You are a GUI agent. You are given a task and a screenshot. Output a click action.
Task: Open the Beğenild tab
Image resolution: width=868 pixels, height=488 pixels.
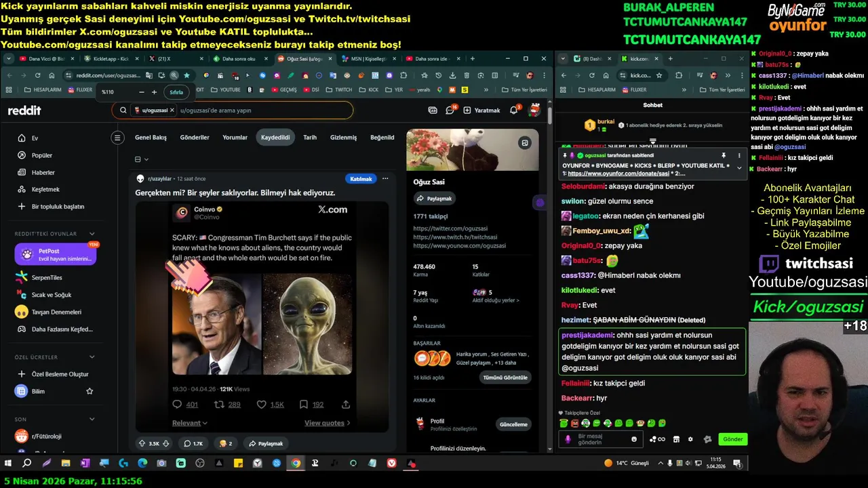[382, 138]
